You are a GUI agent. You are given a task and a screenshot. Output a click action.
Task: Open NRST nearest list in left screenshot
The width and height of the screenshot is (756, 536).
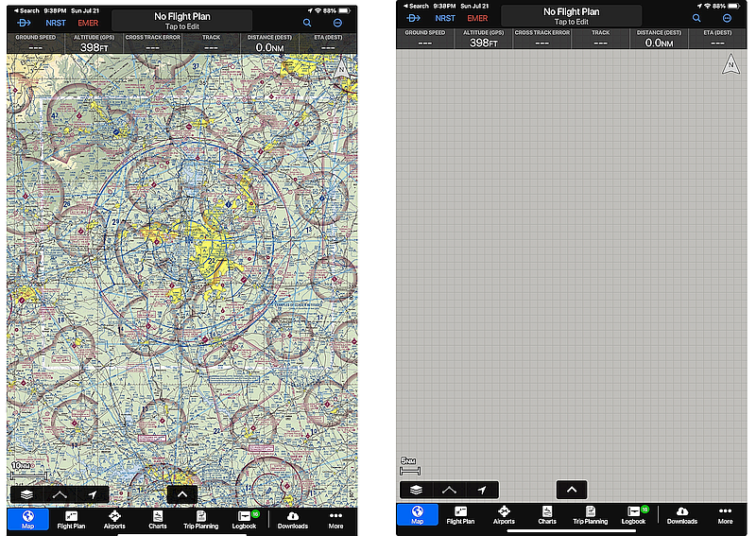(56, 23)
